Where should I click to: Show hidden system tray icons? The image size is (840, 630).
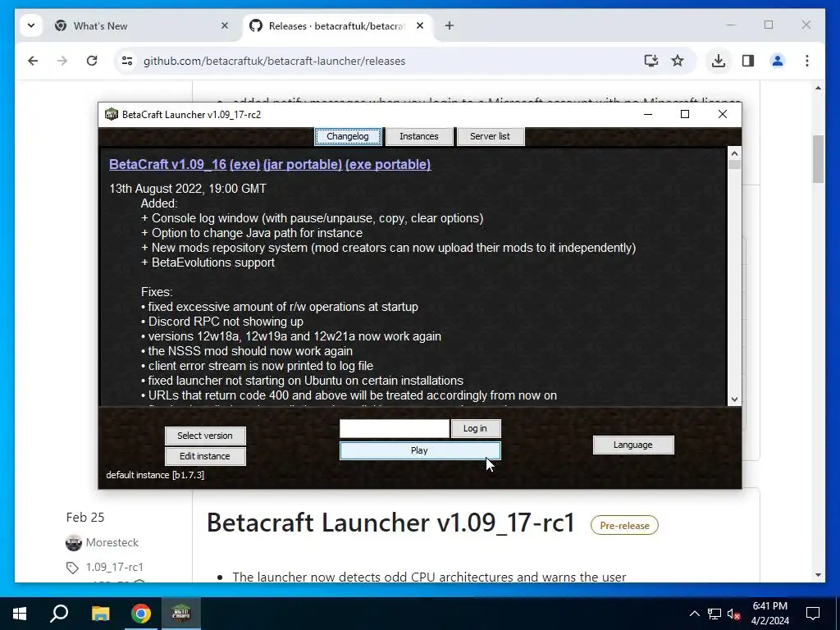click(694, 614)
